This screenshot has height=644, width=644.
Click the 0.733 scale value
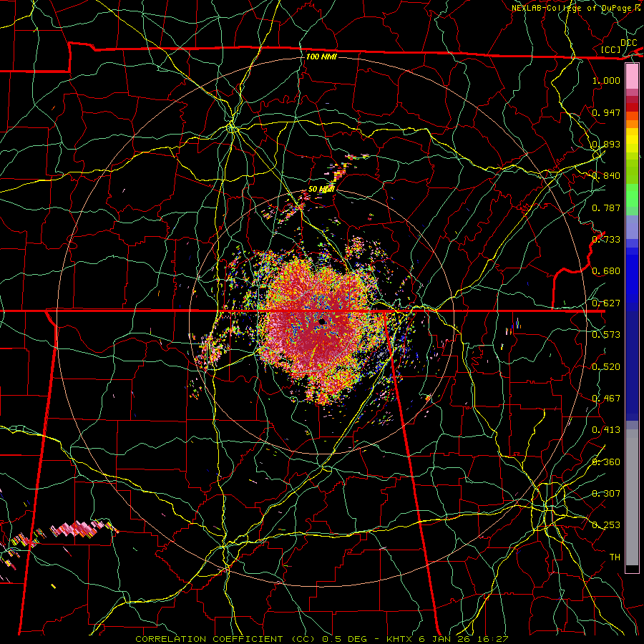click(x=606, y=239)
